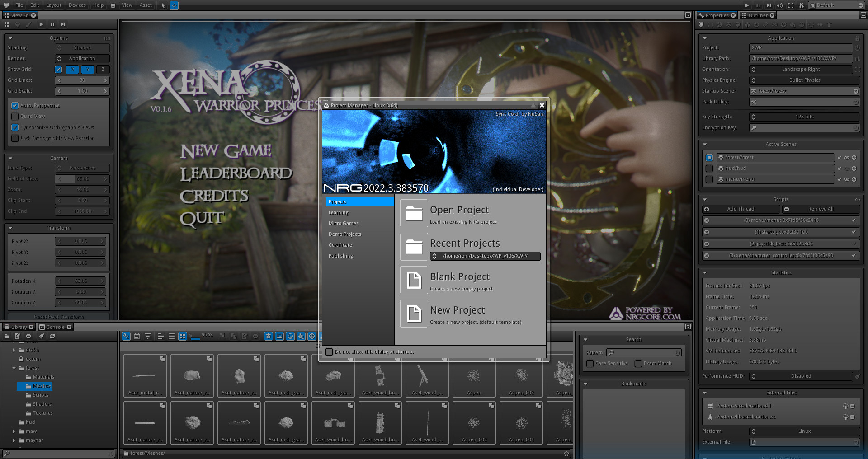Click the play button in View 3d toolbar
This screenshot has height=459, width=868.
coord(41,24)
